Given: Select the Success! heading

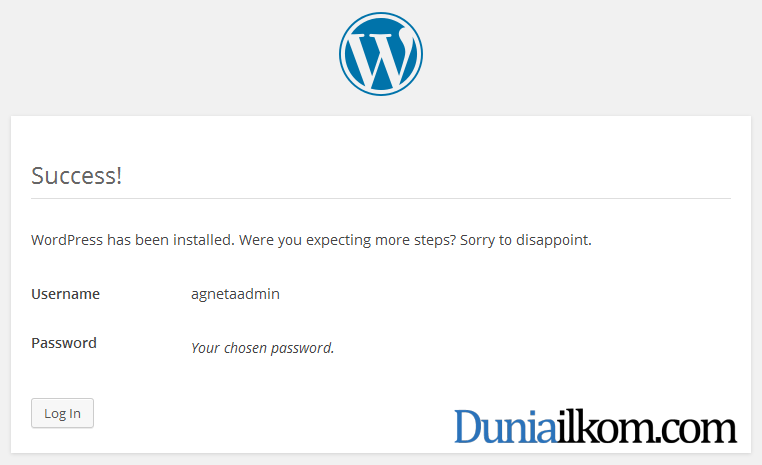Looking at the screenshot, I should [x=76, y=175].
